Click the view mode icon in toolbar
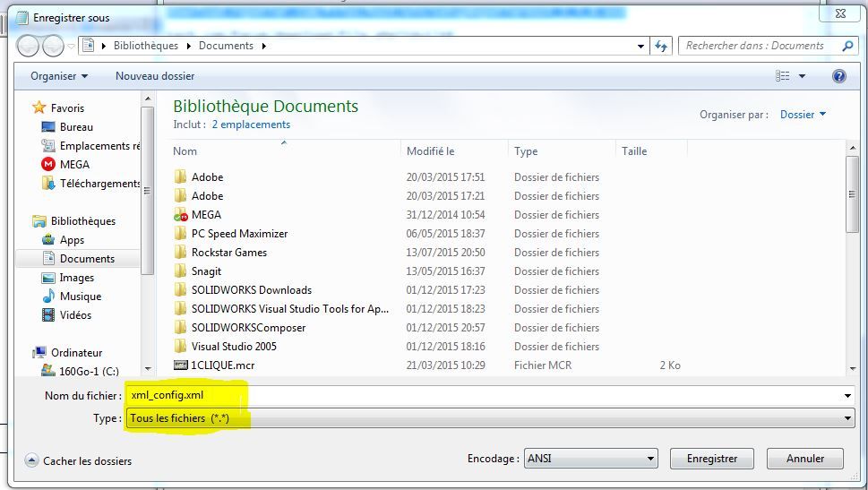 click(782, 76)
